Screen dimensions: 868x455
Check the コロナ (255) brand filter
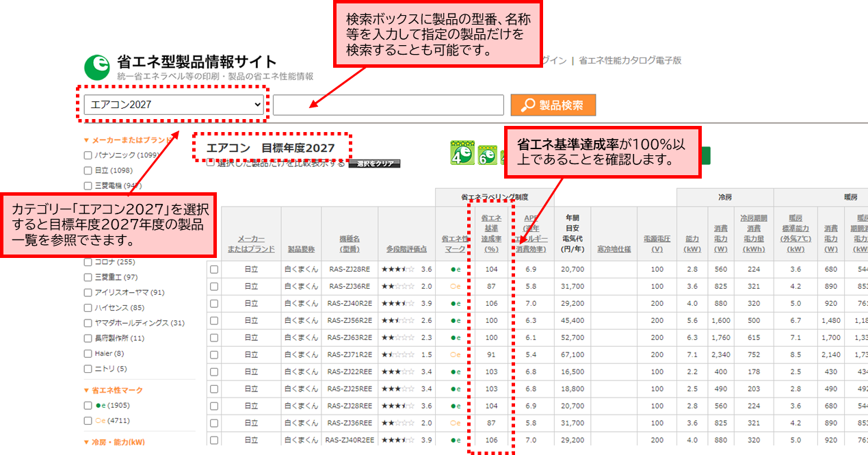88,262
